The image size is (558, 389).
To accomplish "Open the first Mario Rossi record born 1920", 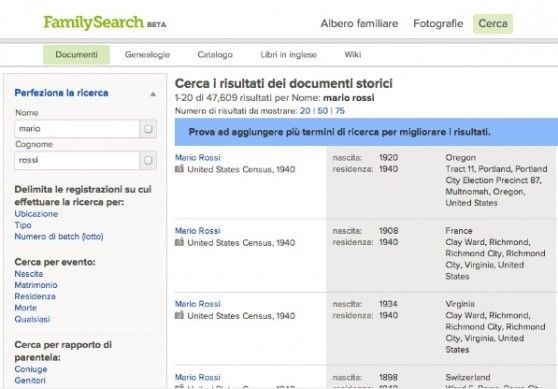I will tap(198, 157).
